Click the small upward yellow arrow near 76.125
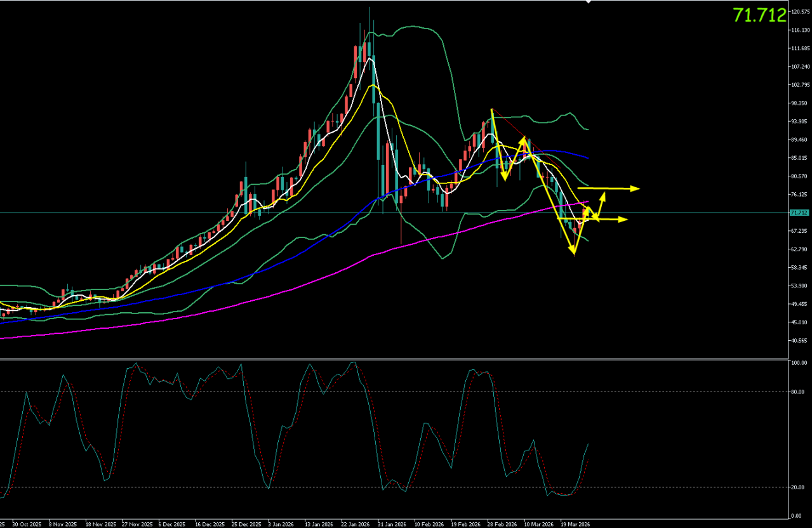The image size is (812, 528). point(603,194)
